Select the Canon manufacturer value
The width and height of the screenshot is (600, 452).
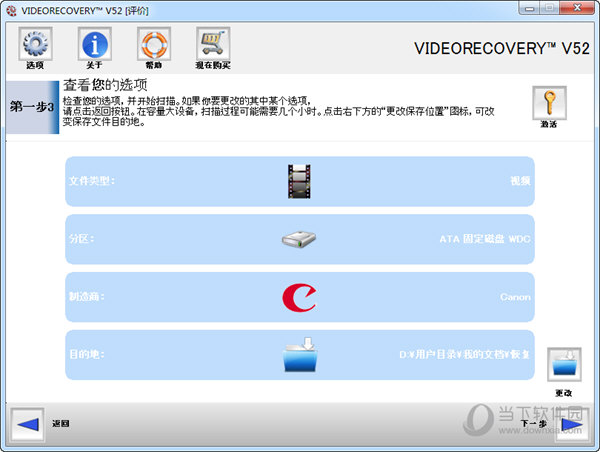point(515,297)
